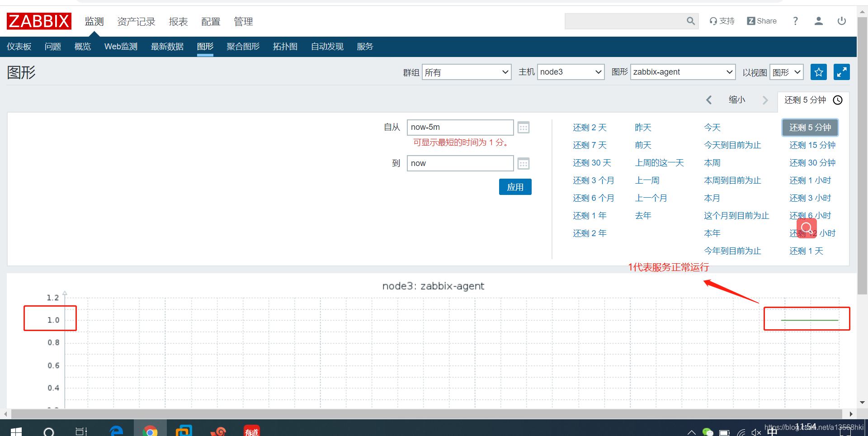Viewport: 868px width, 436px height.
Task: Go to 服务 submenu
Action: pos(365,47)
